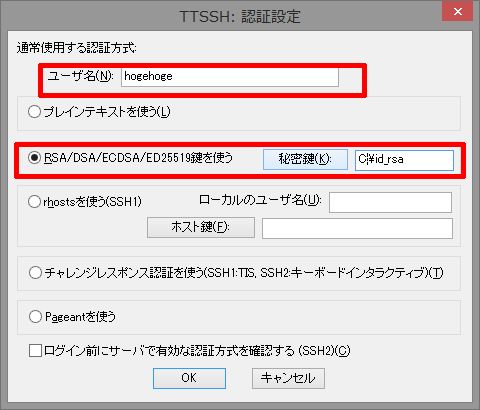Close the TTSSH 認証設定 dialog window

[x=458, y=11]
